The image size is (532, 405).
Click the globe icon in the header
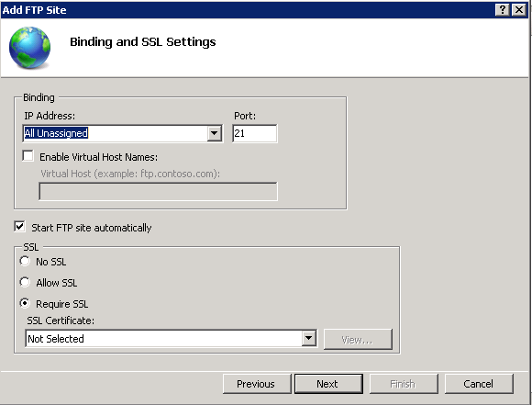coord(30,48)
